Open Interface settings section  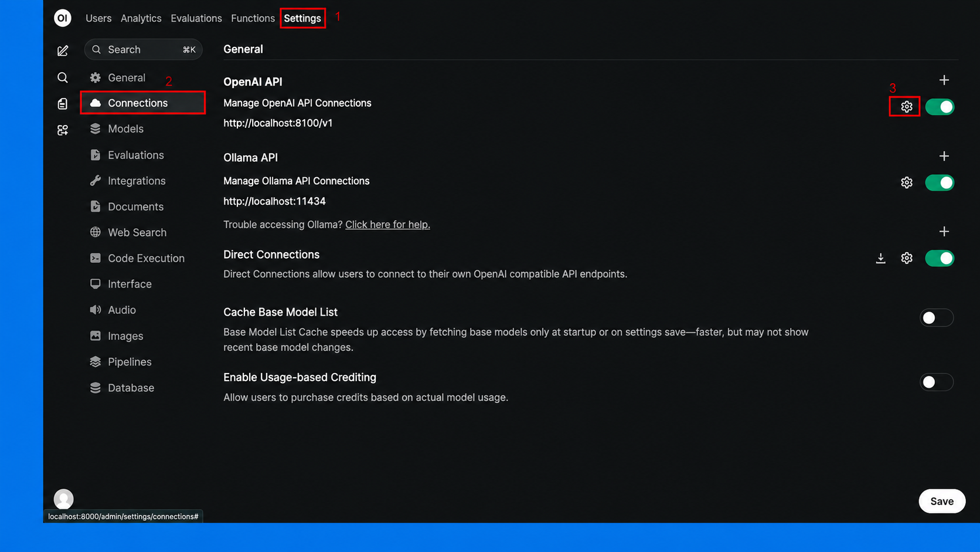142,284
